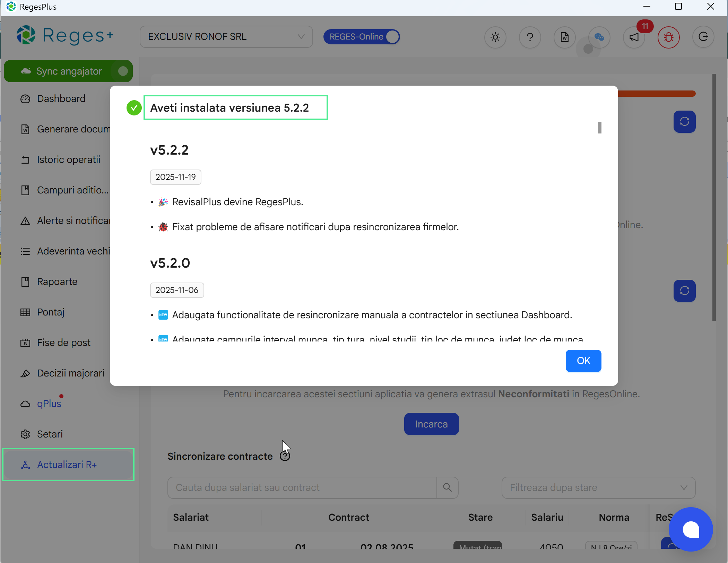Screen dimensions: 728x563
Task: Open the chat messages icon
Action: pyautogui.click(x=599, y=37)
